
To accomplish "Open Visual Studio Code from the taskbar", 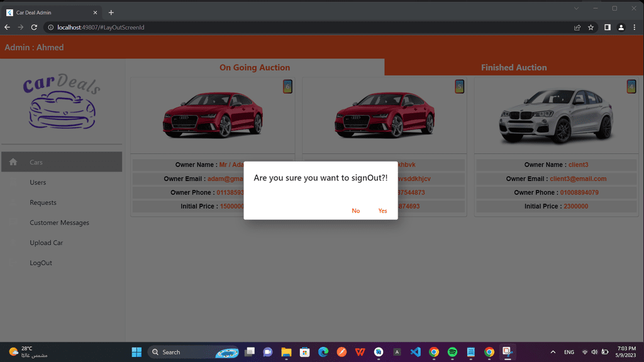I will click(x=416, y=352).
